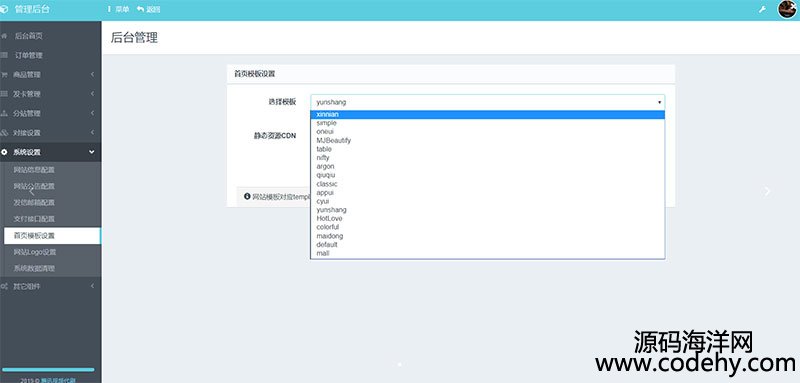The width and height of the screenshot is (800, 383).
Task: Choose yunshang option in the list
Action: tap(487, 210)
